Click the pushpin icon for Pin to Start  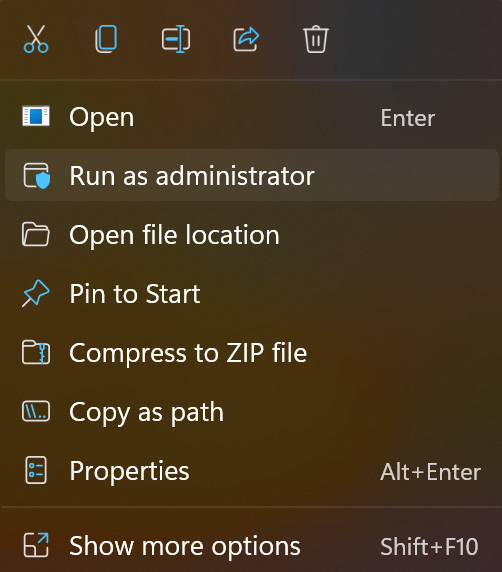[x=36, y=293]
